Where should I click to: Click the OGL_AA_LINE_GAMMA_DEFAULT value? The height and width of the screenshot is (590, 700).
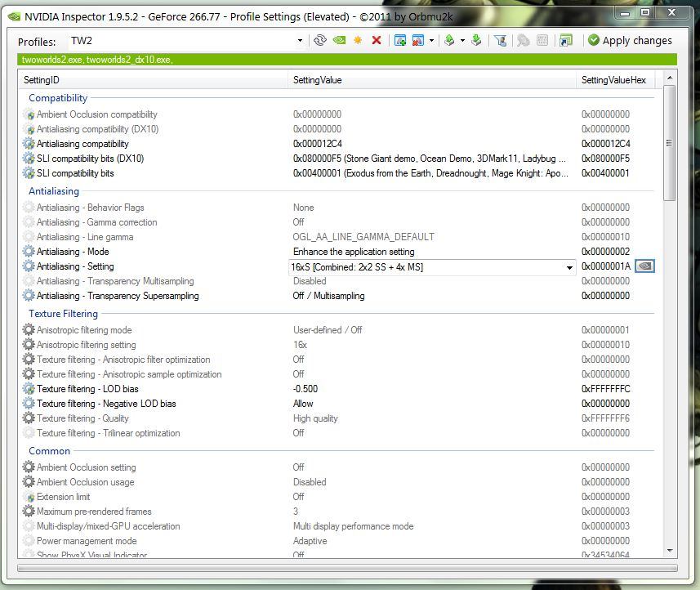[x=363, y=237]
